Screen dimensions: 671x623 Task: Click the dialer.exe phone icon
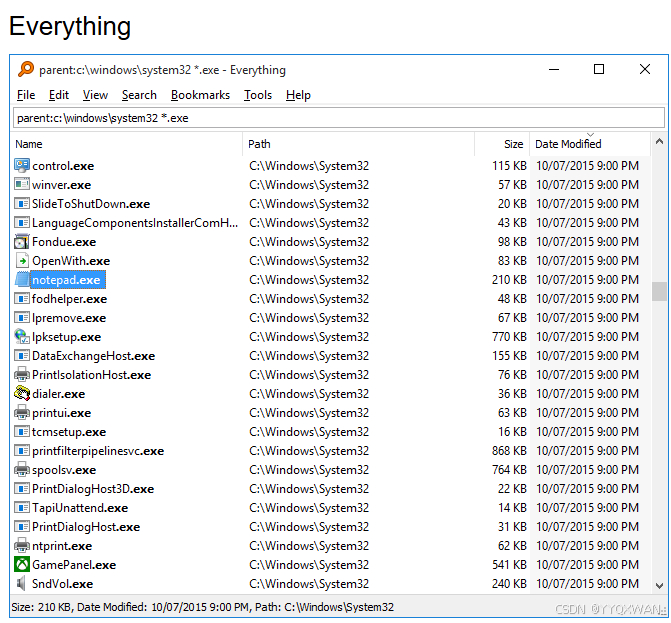[x=22, y=393]
